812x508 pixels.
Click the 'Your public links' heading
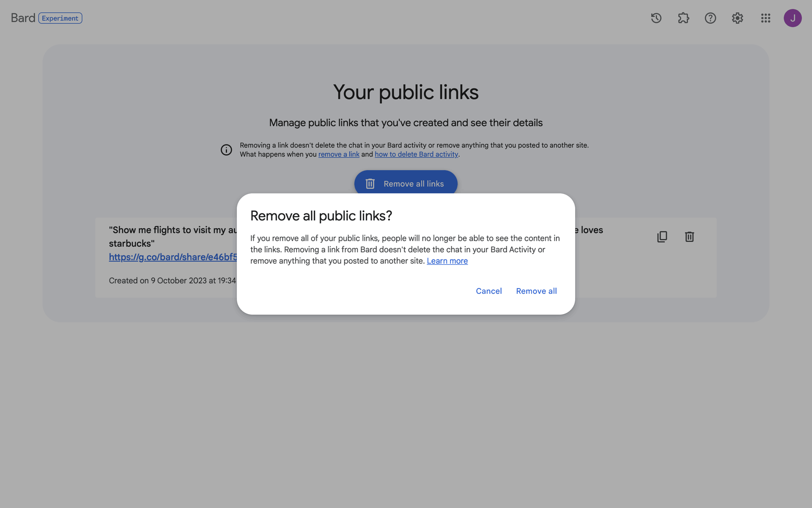click(x=406, y=92)
